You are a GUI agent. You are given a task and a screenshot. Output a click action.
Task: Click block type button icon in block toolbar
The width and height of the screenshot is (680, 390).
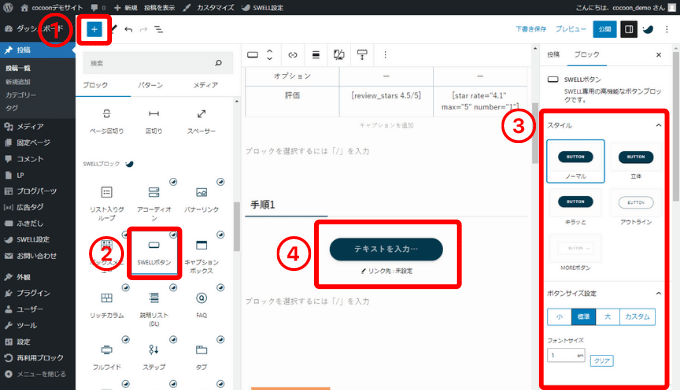click(252, 55)
